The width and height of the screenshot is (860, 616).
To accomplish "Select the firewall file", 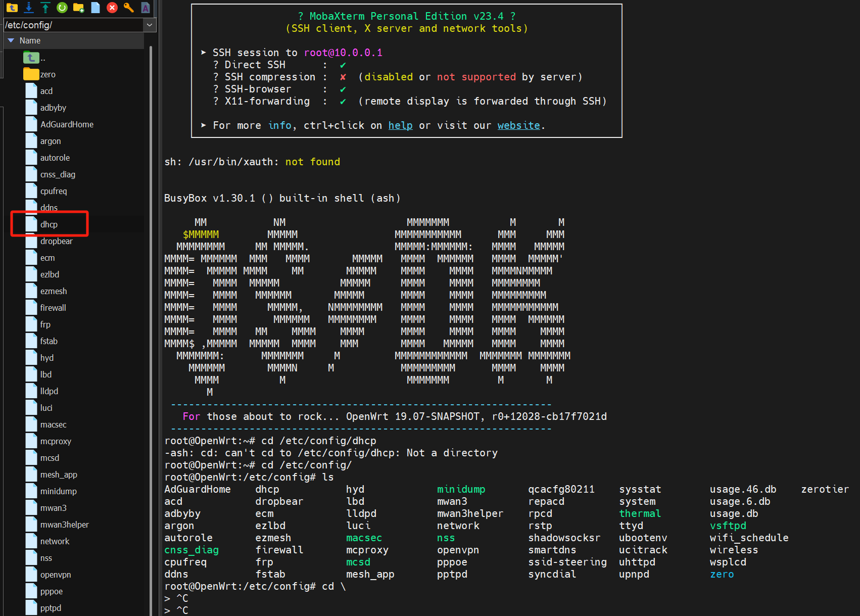I will (x=46, y=308).
